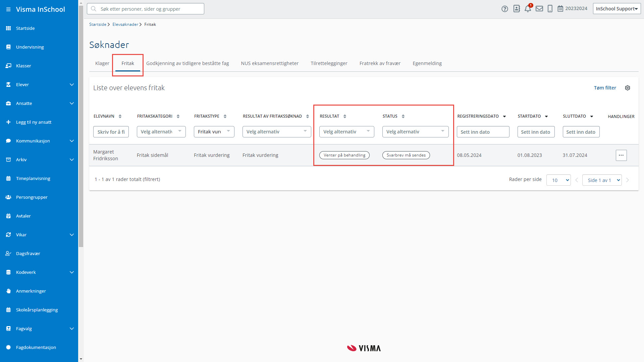Open Godkjenning av tidligere beståtte fag tab
The height and width of the screenshot is (362, 644).
point(187,63)
